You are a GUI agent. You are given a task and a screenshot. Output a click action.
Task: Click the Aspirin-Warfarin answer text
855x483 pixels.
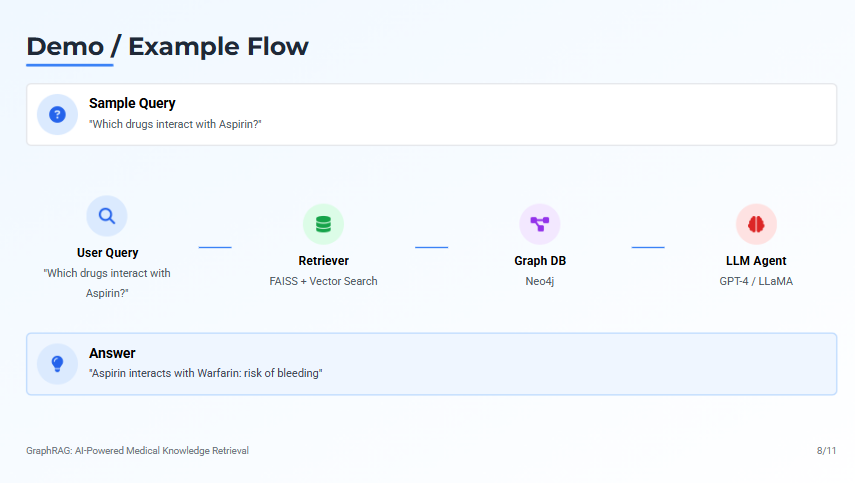click(205, 374)
